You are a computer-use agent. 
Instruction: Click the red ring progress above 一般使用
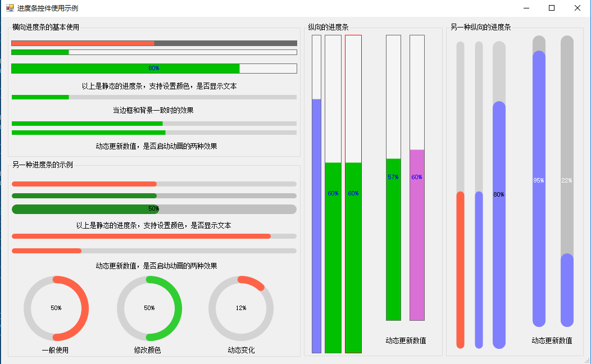[56, 308]
